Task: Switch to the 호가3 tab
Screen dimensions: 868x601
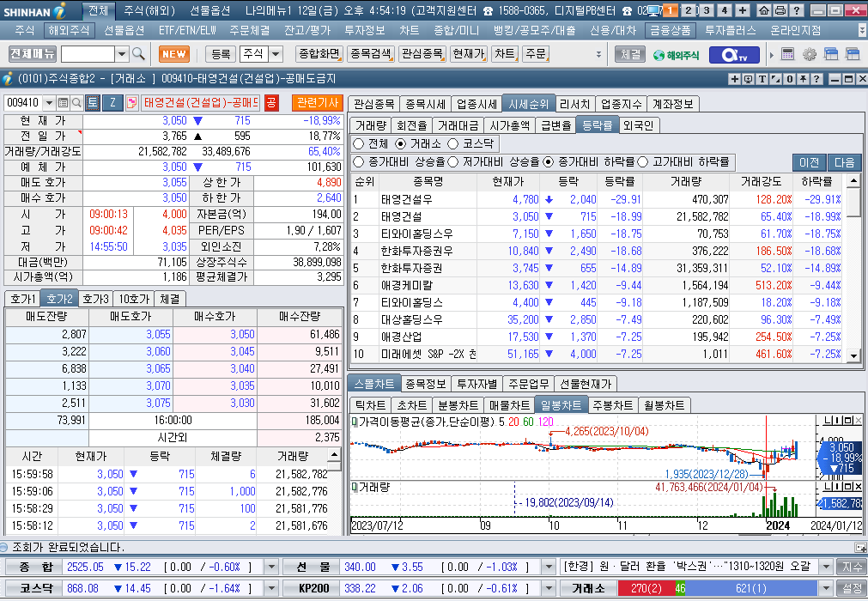Action: point(96,299)
